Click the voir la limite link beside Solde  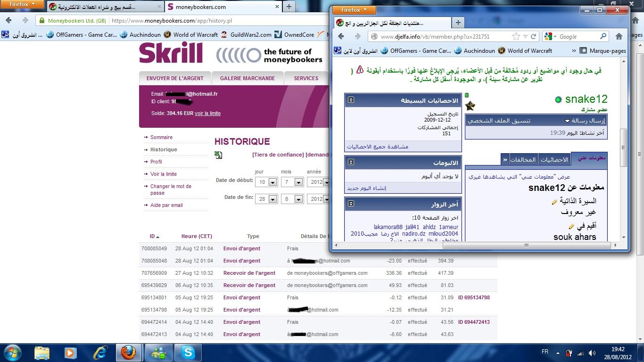[207, 113]
